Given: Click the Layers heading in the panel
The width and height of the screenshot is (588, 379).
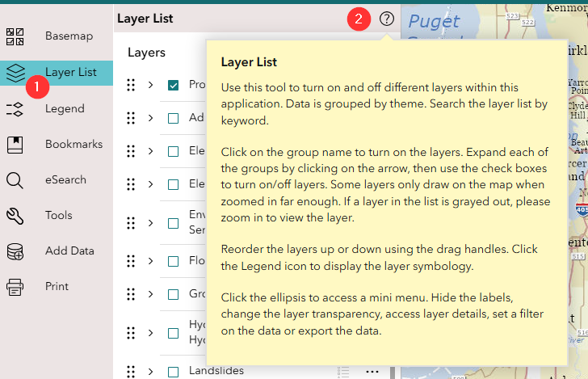Looking at the screenshot, I should pos(146,53).
